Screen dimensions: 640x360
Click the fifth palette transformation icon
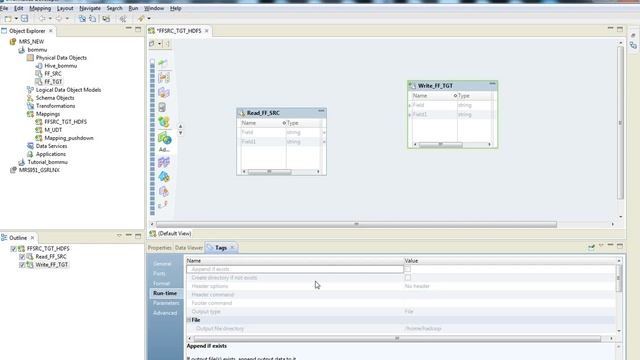coord(164,122)
